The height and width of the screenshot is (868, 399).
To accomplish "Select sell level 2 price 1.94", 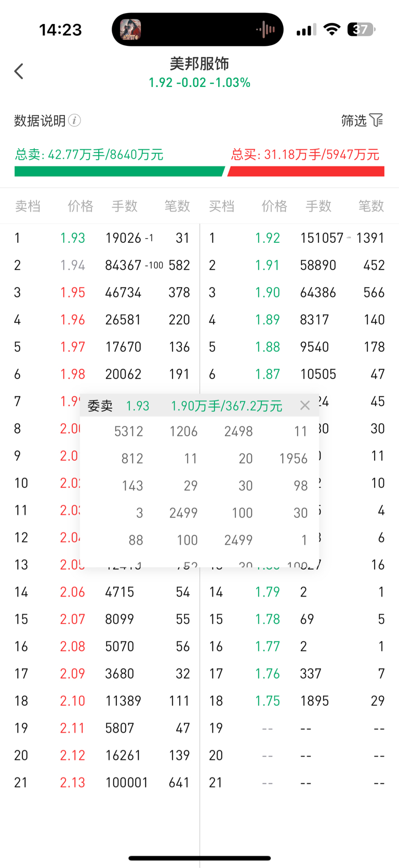I will tap(73, 265).
